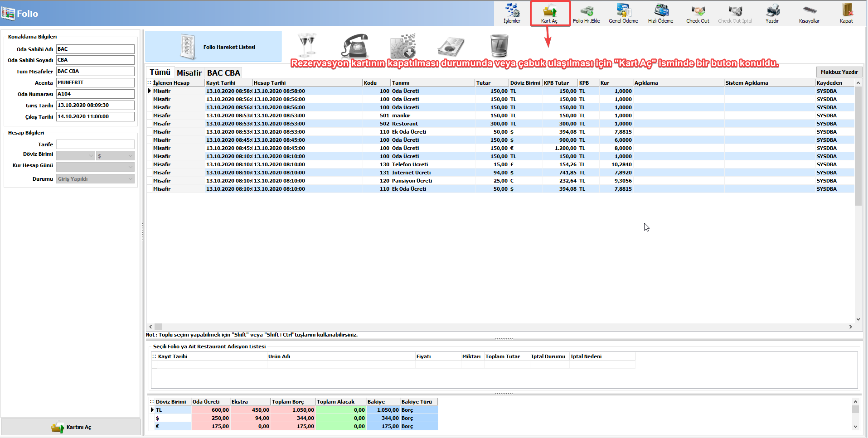Click the Oda Sahibi Adı field
868x438 pixels.
click(95, 49)
